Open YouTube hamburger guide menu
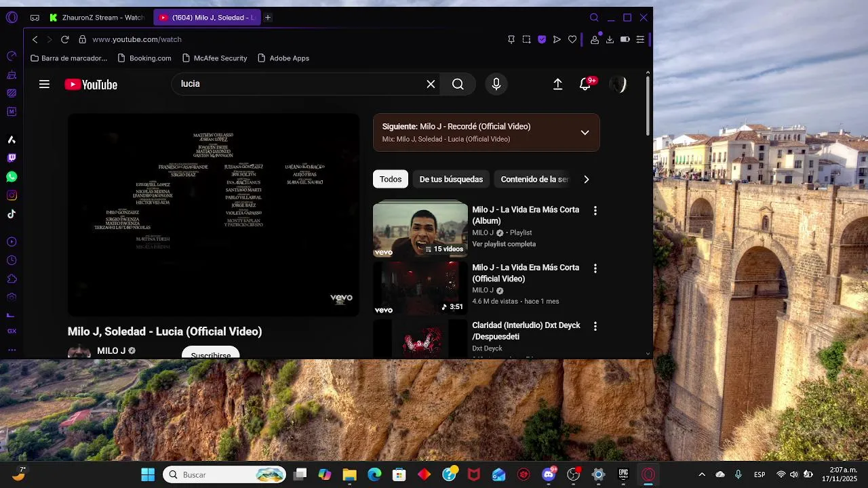The image size is (868, 488). point(44,84)
